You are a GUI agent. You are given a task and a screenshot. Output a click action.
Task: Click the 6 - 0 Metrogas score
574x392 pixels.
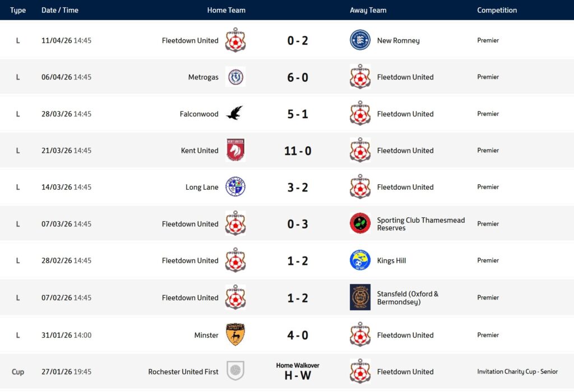[x=298, y=77]
